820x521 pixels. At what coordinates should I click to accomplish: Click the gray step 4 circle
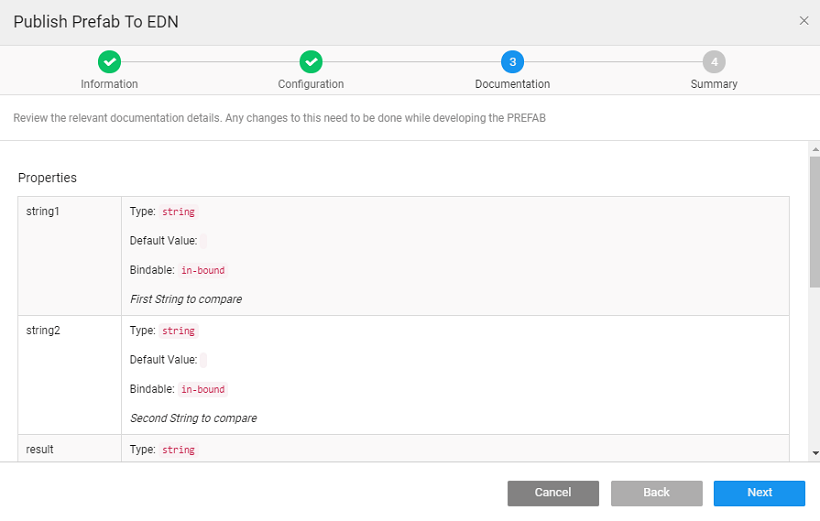click(713, 62)
